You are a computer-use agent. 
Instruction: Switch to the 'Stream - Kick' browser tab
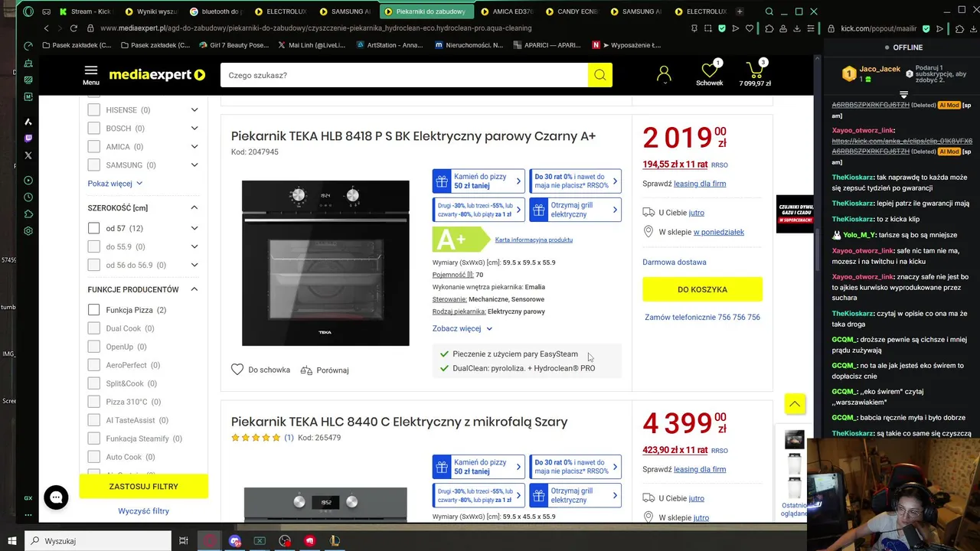tap(84, 11)
